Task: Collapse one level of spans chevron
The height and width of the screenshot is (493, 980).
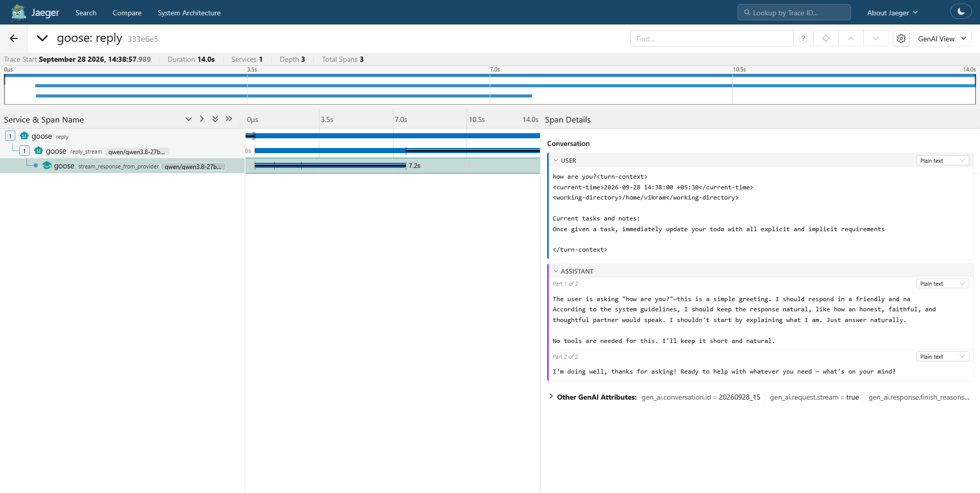Action: point(188,119)
